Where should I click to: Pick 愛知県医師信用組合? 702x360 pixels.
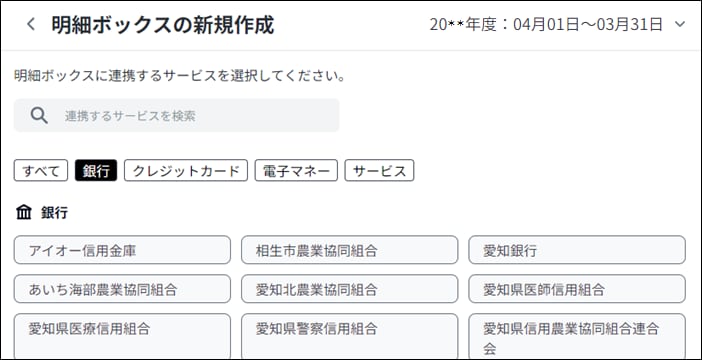(x=577, y=289)
